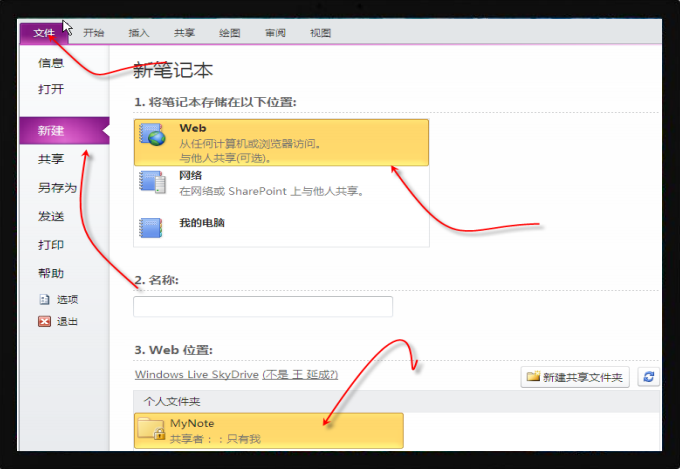
Task: Switch to the 审阅 tab
Action: (275, 33)
